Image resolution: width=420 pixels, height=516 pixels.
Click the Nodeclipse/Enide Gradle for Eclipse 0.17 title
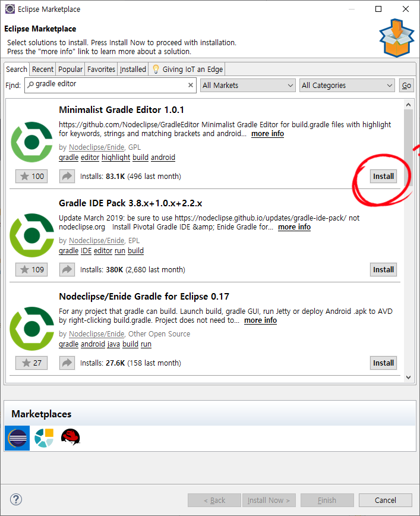coord(144,296)
